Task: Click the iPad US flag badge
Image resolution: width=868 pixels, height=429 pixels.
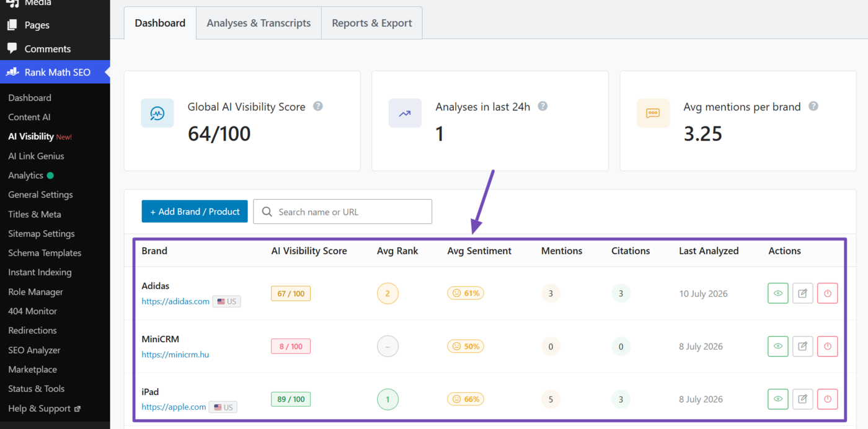Action: click(223, 407)
